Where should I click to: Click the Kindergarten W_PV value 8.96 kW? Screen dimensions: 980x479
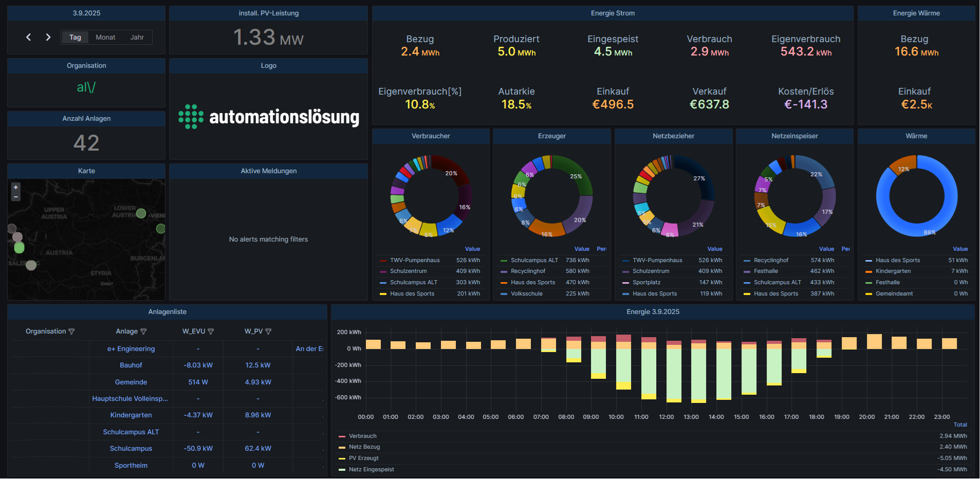258,415
